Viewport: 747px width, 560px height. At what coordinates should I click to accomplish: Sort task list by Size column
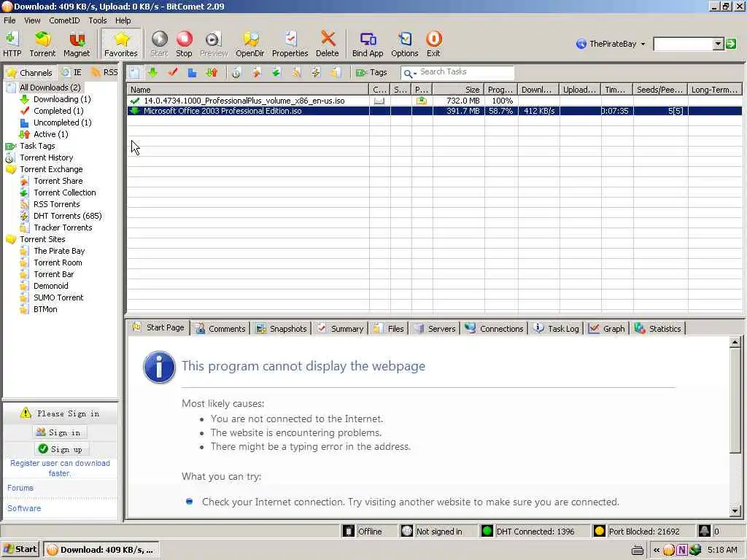pos(458,90)
